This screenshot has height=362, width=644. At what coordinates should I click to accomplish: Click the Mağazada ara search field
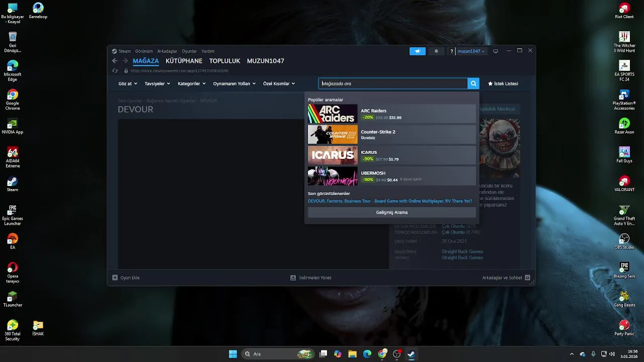(x=393, y=83)
